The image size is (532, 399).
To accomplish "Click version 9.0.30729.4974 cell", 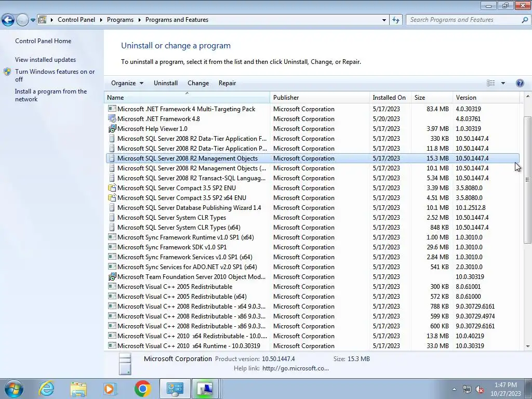I will tap(475, 316).
